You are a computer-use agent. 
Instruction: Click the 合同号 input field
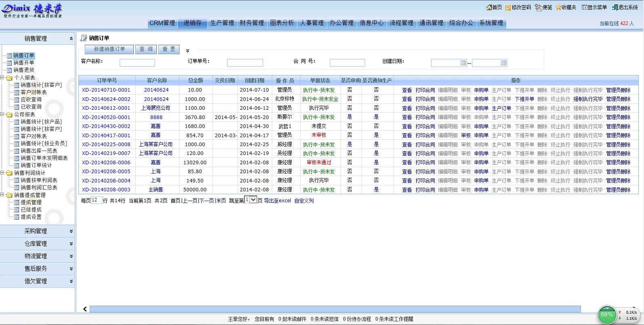point(347,63)
